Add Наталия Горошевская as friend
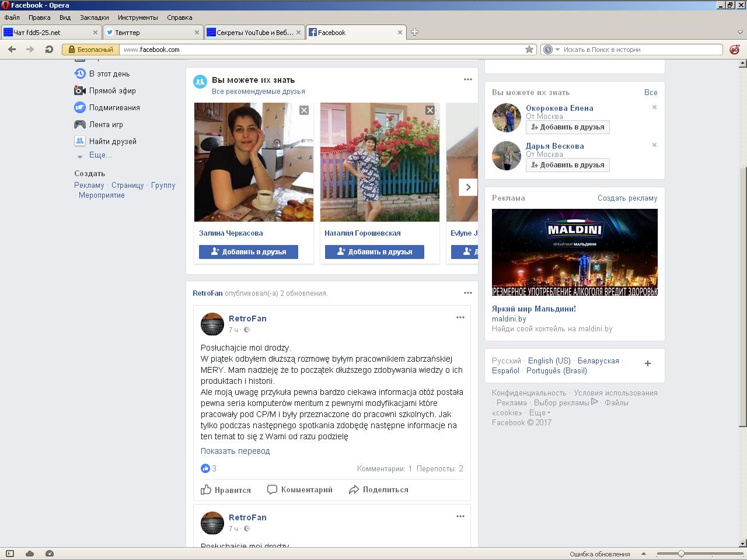 tap(375, 252)
